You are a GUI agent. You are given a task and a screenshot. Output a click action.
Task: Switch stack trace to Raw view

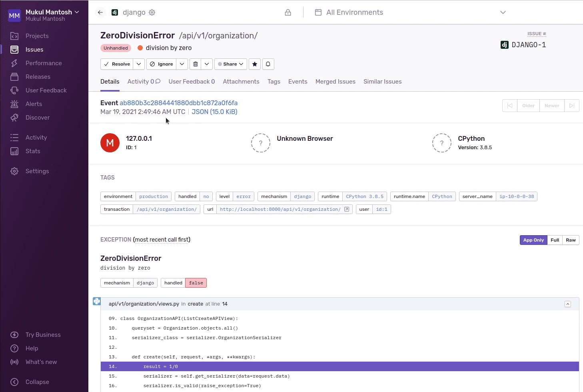point(571,240)
